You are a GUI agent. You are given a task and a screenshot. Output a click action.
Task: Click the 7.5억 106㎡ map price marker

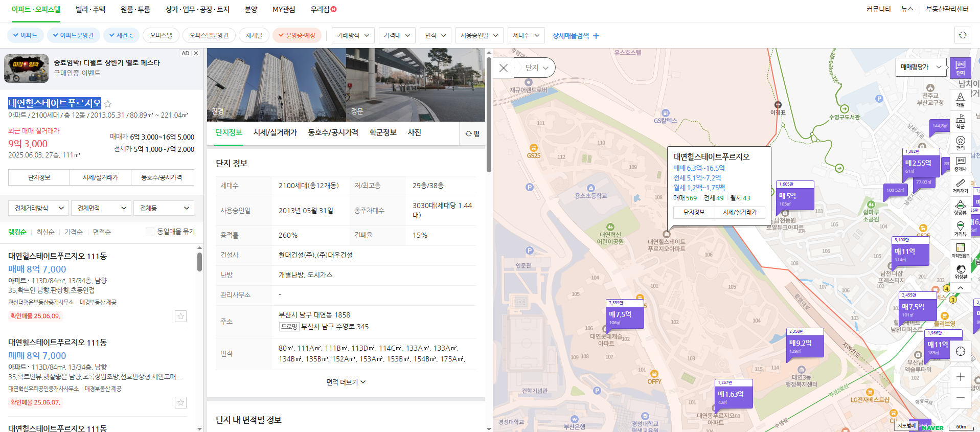coord(625,314)
